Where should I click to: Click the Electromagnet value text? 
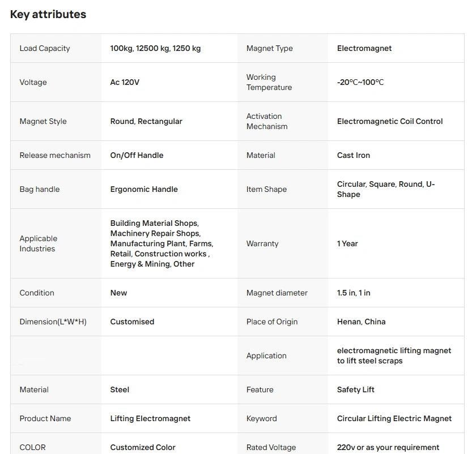[x=364, y=48]
